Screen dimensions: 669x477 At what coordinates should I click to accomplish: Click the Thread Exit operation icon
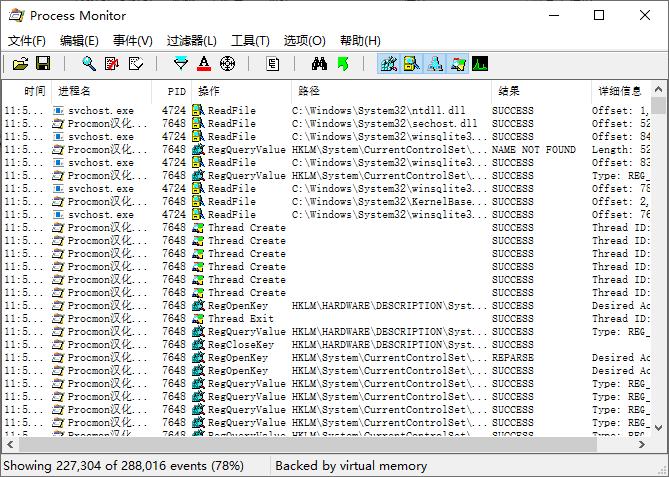[198, 319]
